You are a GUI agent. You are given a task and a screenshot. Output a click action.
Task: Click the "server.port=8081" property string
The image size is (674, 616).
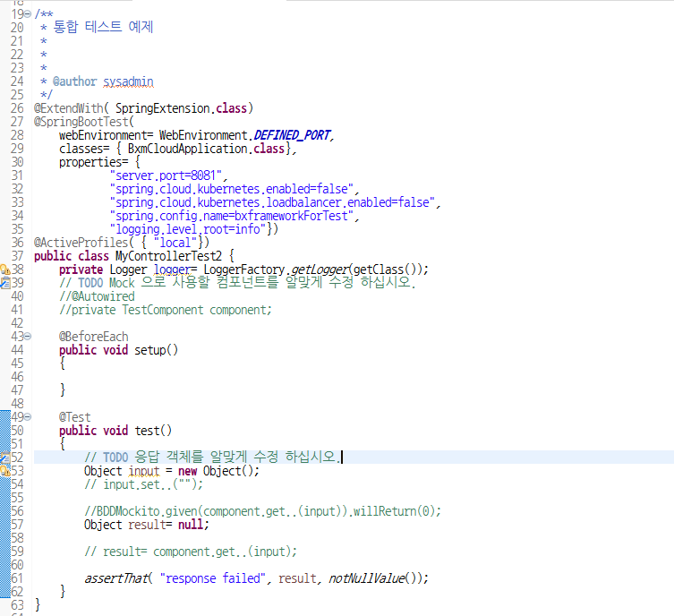[x=168, y=175]
